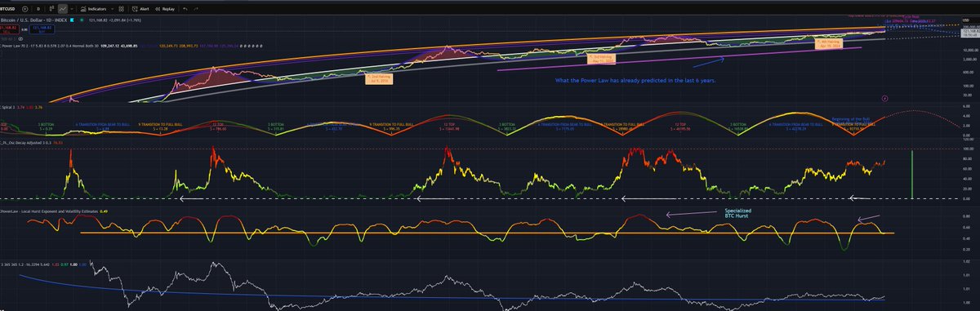Open the Indicators dialog

(x=94, y=9)
